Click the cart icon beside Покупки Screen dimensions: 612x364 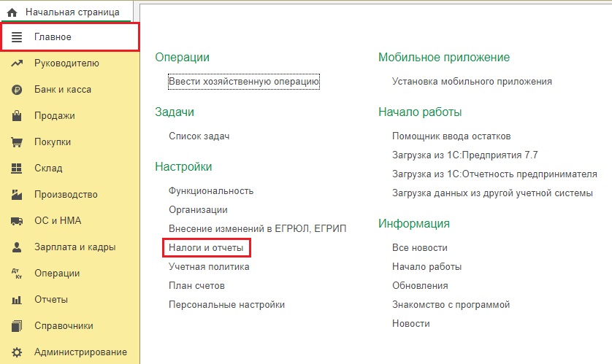click(17, 142)
